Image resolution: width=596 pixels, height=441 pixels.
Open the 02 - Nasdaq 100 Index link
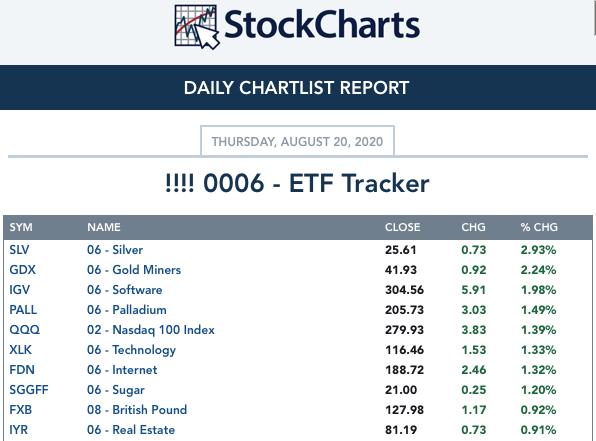(151, 330)
